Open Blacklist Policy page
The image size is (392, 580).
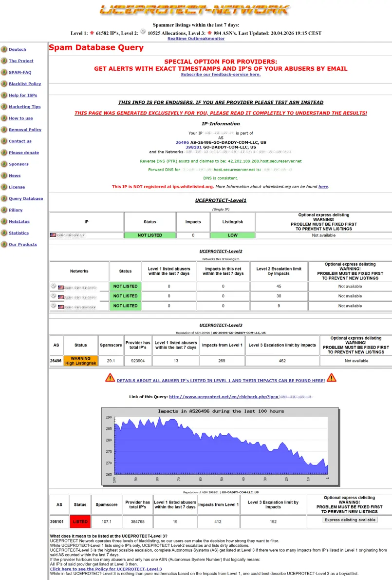point(25,84)
